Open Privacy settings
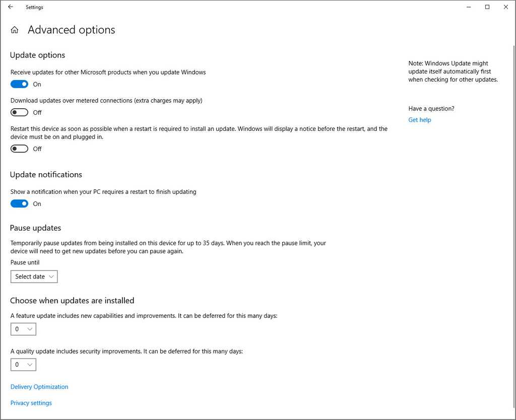 pos(31,403)
